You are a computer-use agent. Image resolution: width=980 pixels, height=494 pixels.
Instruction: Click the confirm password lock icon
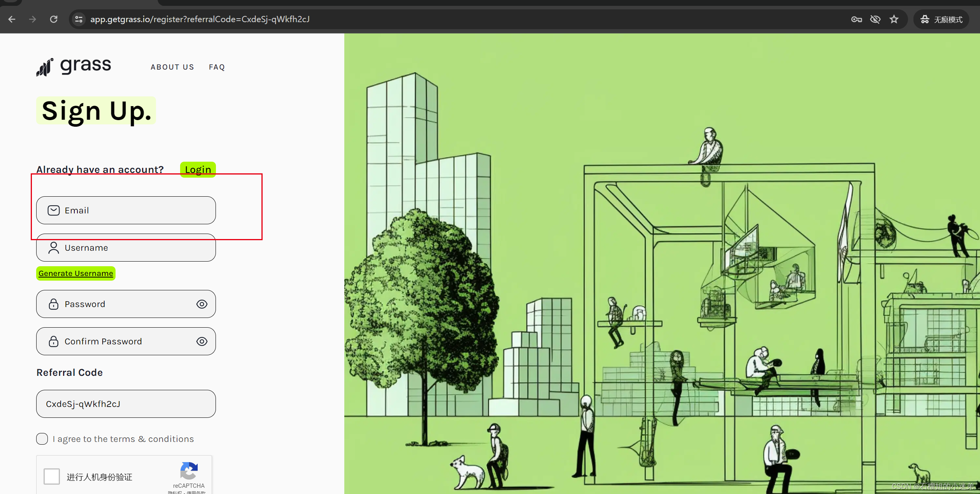[x=53, y=341]
